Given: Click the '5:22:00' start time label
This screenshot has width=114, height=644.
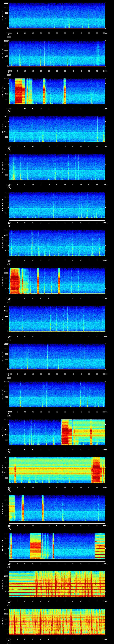Looking at the screenshot, I should 9,33.
